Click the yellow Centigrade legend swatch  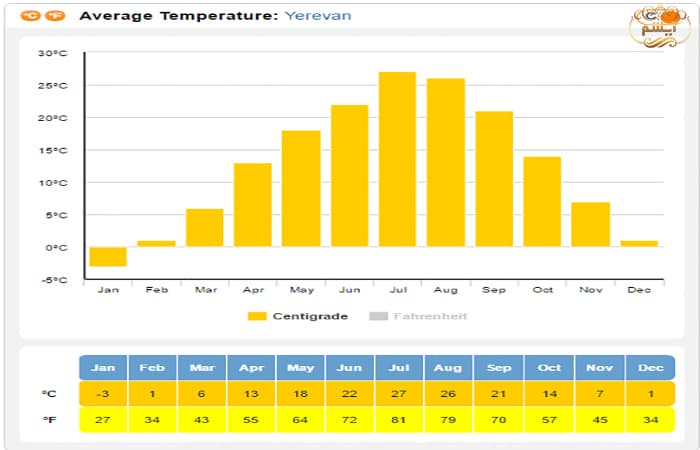[257, 316]
